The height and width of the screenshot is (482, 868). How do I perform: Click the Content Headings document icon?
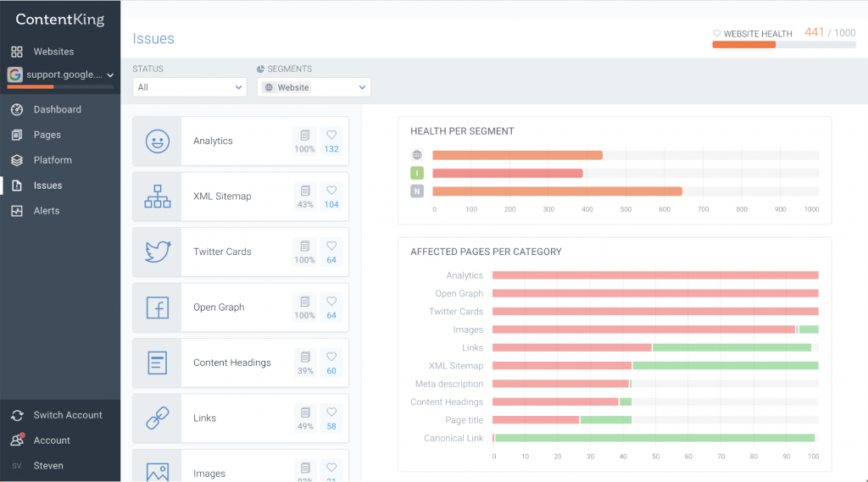coord(157,363)
